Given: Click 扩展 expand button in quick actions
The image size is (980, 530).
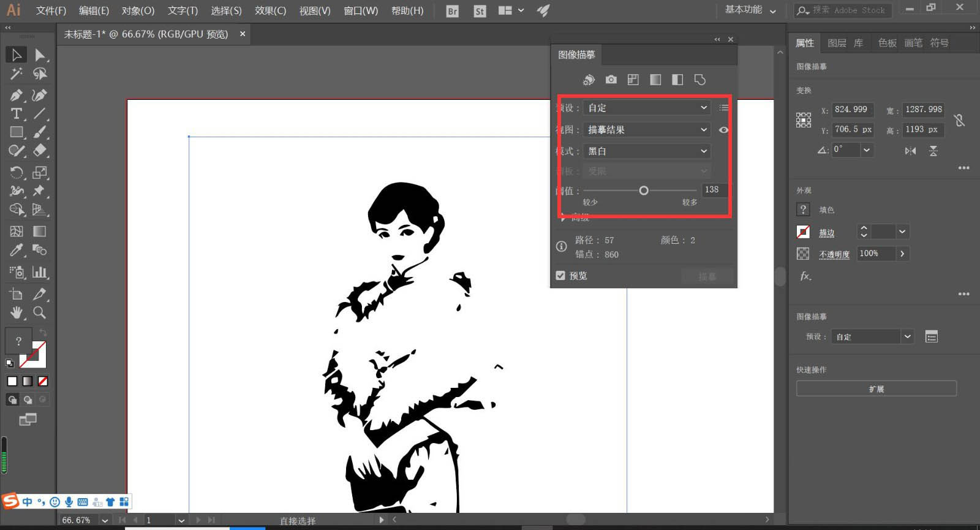Looking at the screenshot, I should [x=876, y=388].
